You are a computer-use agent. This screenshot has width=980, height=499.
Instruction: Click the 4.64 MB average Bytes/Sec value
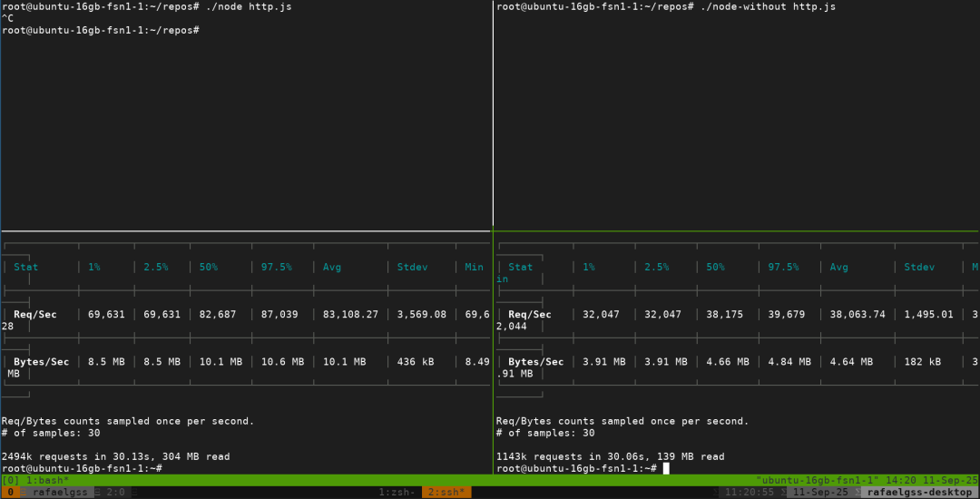(x=851, y=362)
